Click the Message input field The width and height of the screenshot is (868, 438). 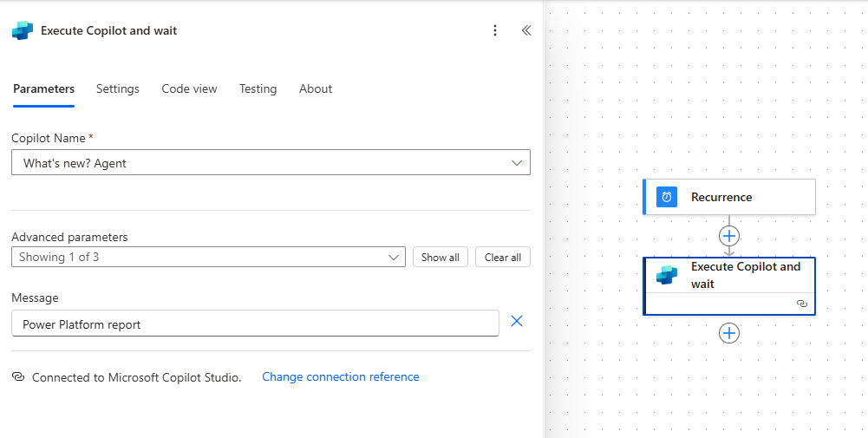(x=255, y=324)
